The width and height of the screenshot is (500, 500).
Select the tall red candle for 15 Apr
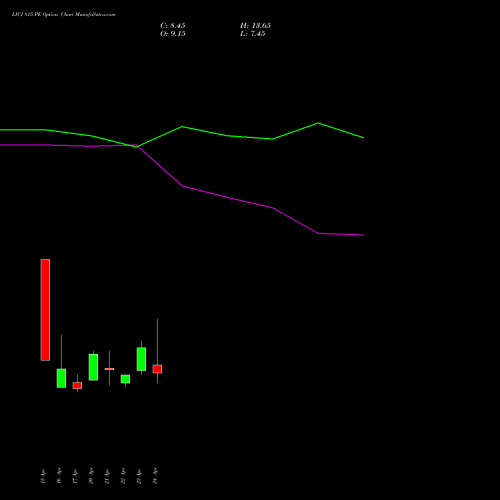[45, 310]
